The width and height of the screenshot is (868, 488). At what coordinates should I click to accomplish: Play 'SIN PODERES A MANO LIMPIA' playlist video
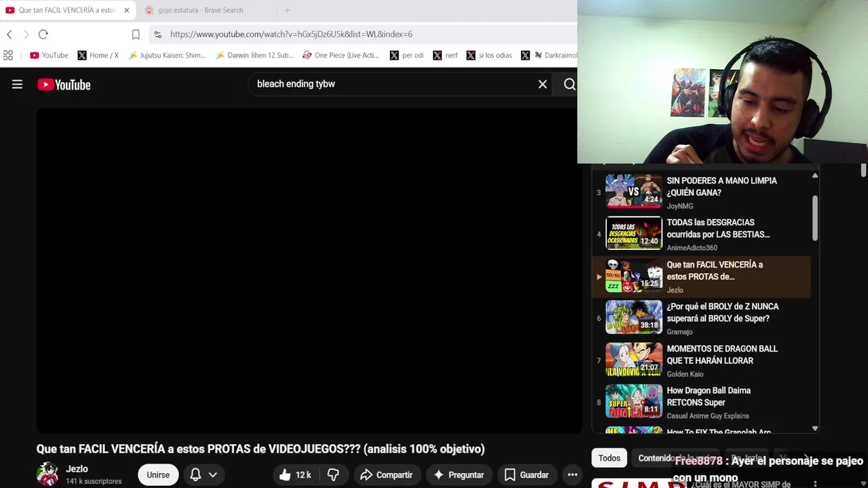tap(702, 192)
